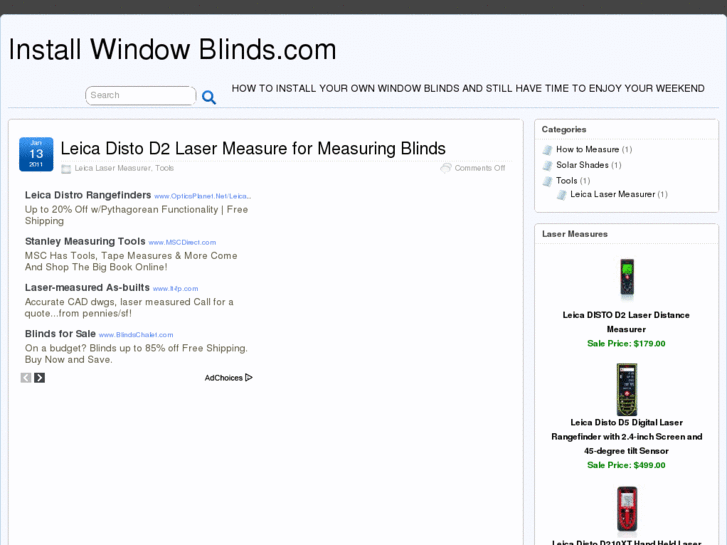Visit the www.BlindsChalet.com ad URL
727x545 pixels.
136,334
